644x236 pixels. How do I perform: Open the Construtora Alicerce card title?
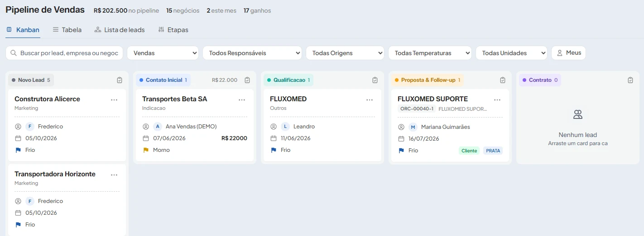pyautogui.click(x=47, y=99)
